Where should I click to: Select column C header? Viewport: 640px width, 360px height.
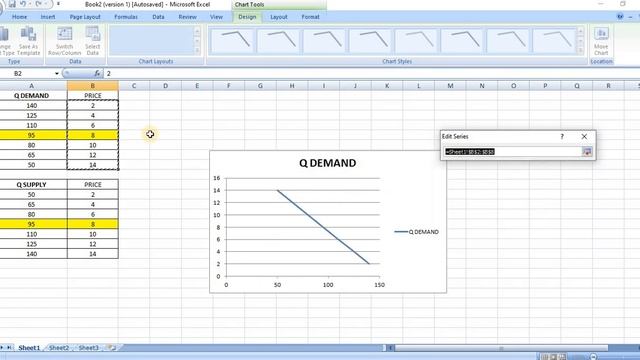(134, 86)
